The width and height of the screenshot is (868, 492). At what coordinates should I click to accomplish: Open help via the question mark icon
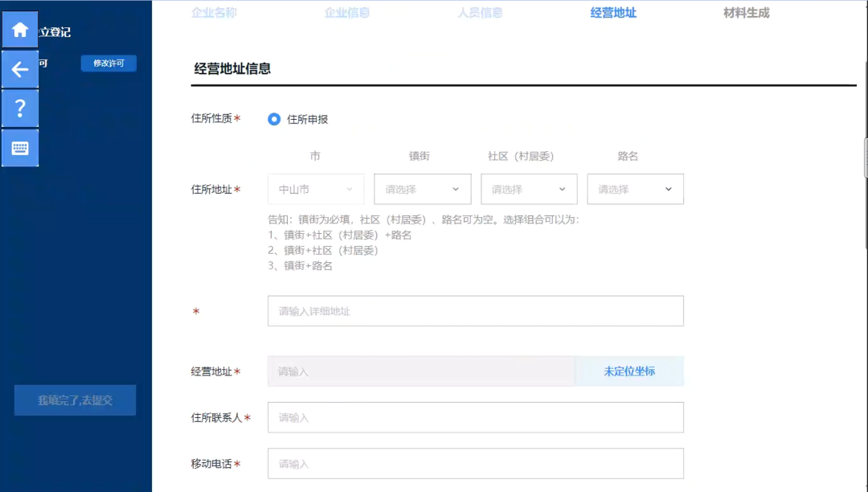pos(20,108)
